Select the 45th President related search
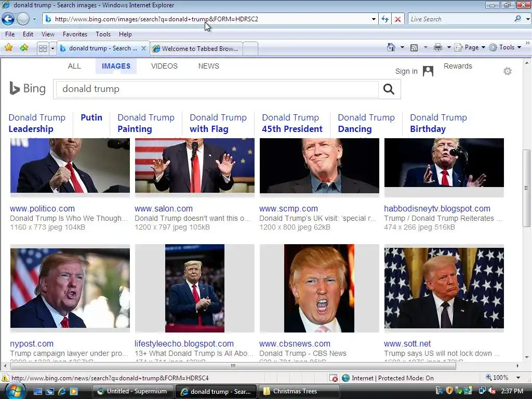Screen dimensions: 532x399 click(292, 123)
